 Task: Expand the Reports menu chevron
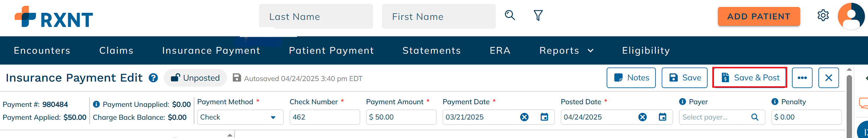pyautogui.click(x=591, y=51)
